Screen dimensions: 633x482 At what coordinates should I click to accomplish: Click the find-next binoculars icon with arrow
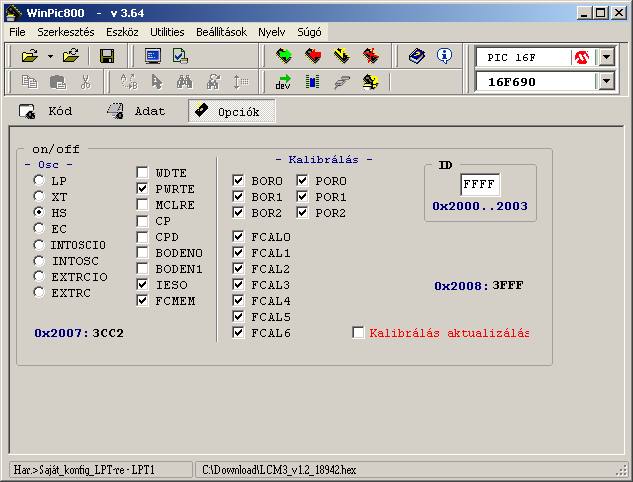coord(213,82)
